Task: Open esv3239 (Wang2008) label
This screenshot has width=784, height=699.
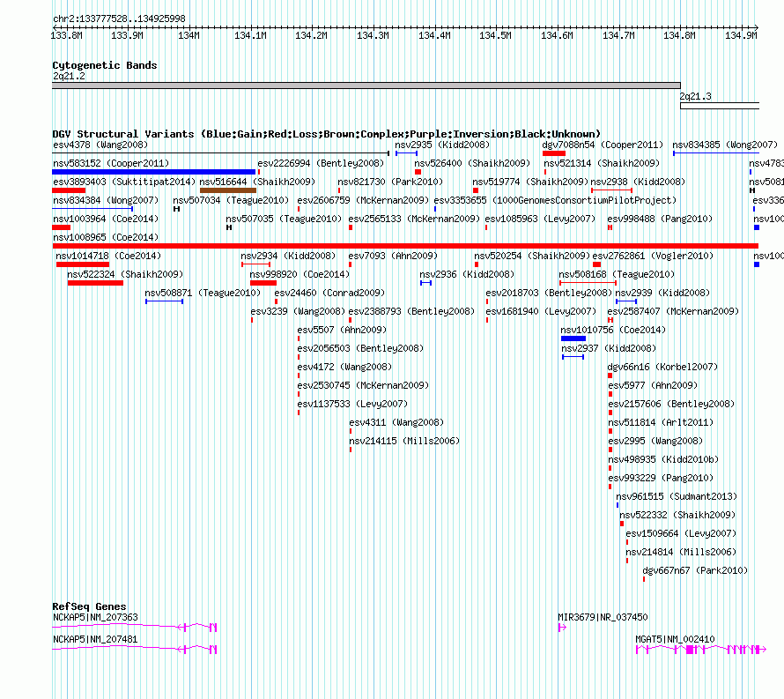Action: point(298,311)
